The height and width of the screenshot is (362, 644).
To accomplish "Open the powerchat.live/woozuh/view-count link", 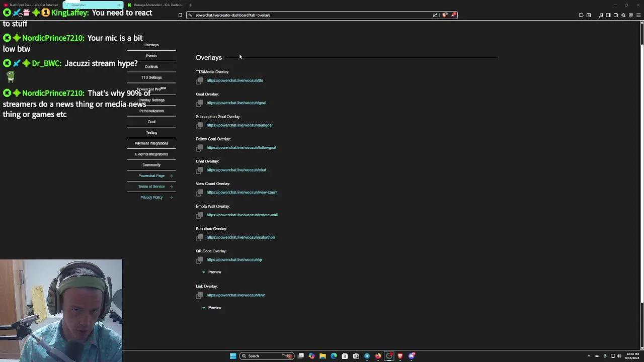I will click(242, 193).
